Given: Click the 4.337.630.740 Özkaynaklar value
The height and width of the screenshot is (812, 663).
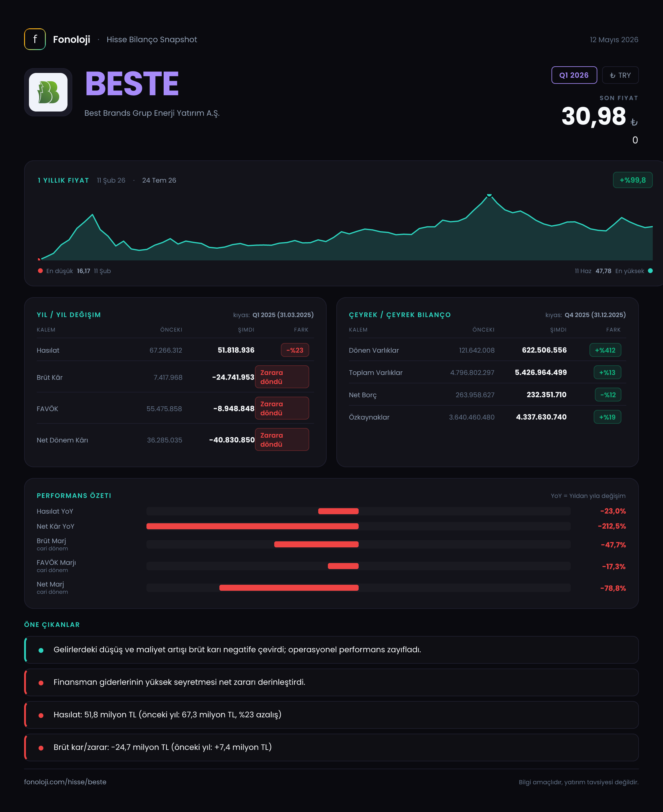Looking at the screenshot, I should 541,417.
